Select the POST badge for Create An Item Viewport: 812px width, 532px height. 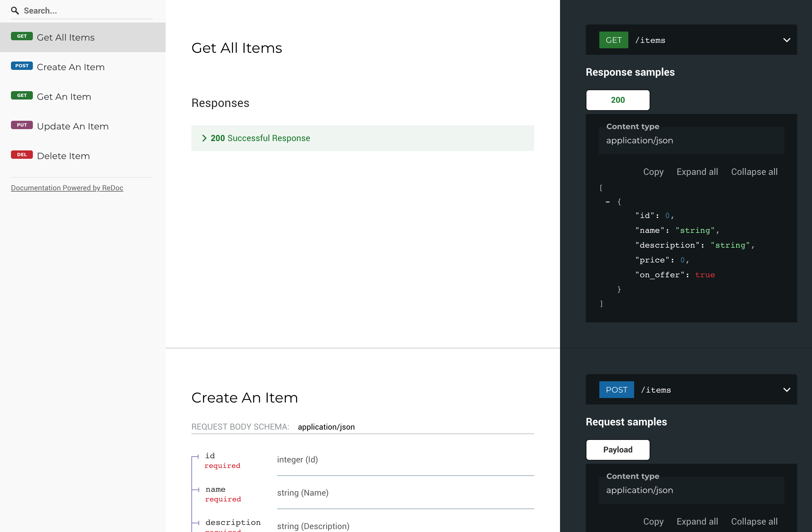coord(22,65)
